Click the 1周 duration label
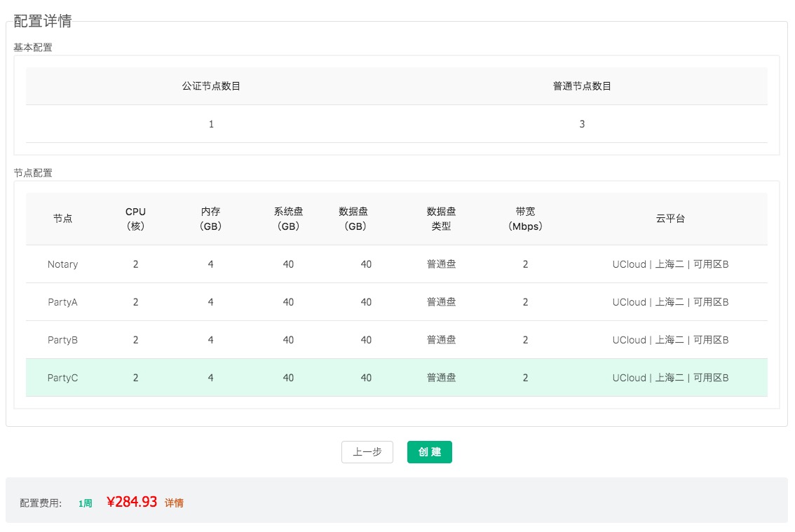 point(86,503)
